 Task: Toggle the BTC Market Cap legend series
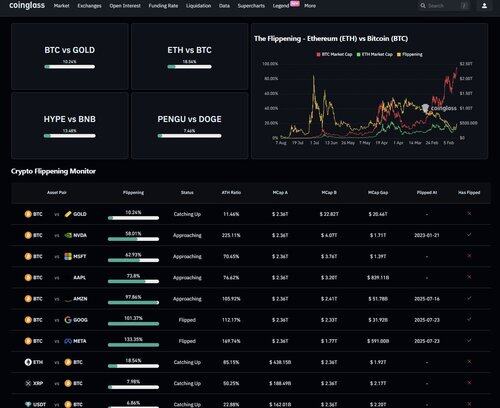(x=334, y=54)
